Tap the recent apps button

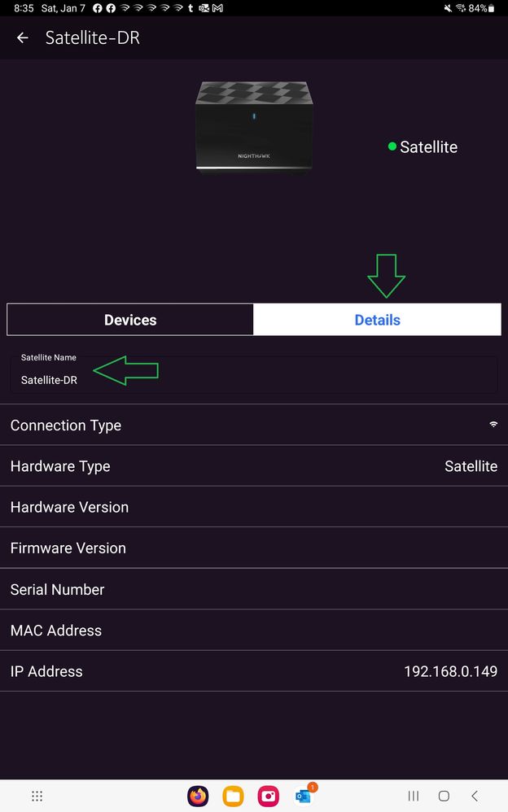[x=414, y=796]
